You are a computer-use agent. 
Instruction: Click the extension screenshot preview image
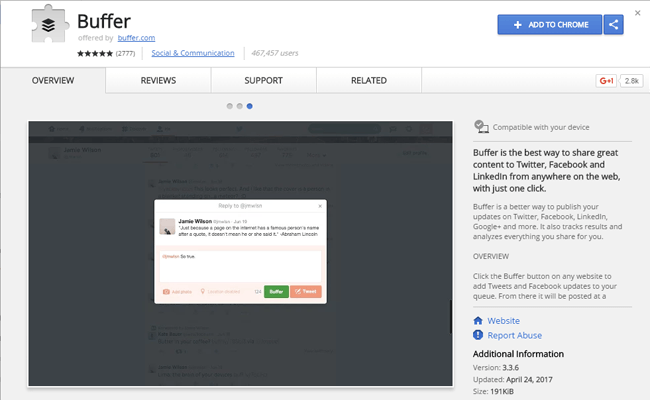tap(240, 254)
